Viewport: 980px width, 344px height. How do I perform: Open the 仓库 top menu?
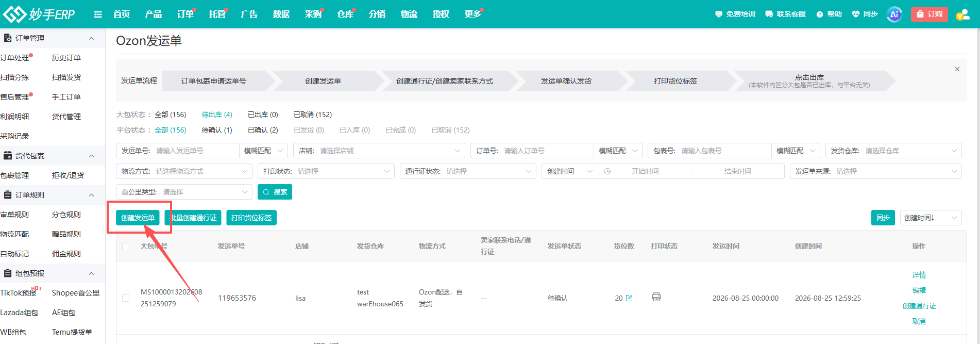click(x=345, y=14)
